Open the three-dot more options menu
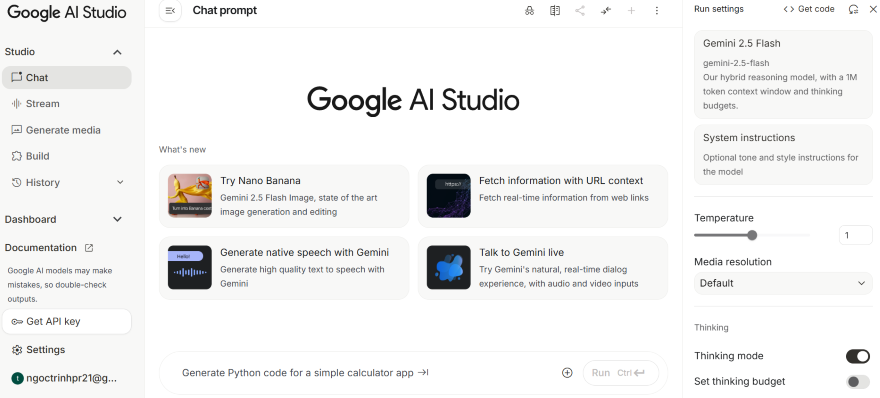 click(657, 11)
